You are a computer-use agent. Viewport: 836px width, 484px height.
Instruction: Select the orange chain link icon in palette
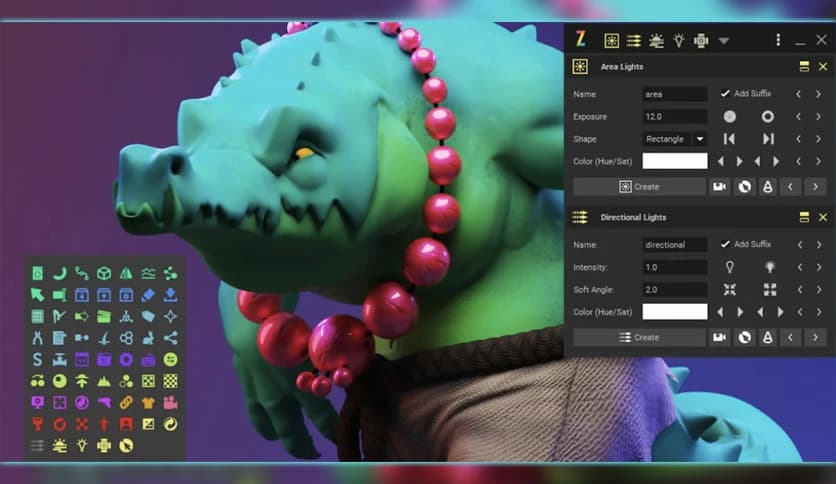tap(126, 402)
